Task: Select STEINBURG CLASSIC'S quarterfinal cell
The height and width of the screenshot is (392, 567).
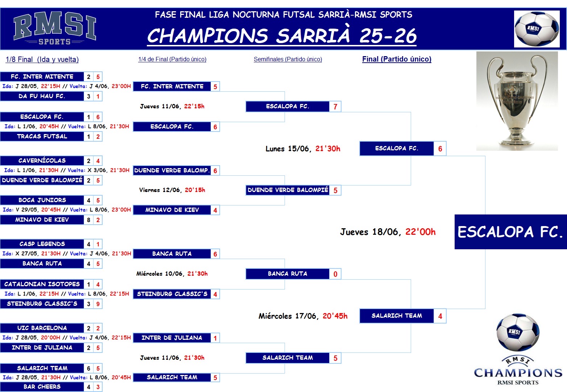Action: coord(172,294)
